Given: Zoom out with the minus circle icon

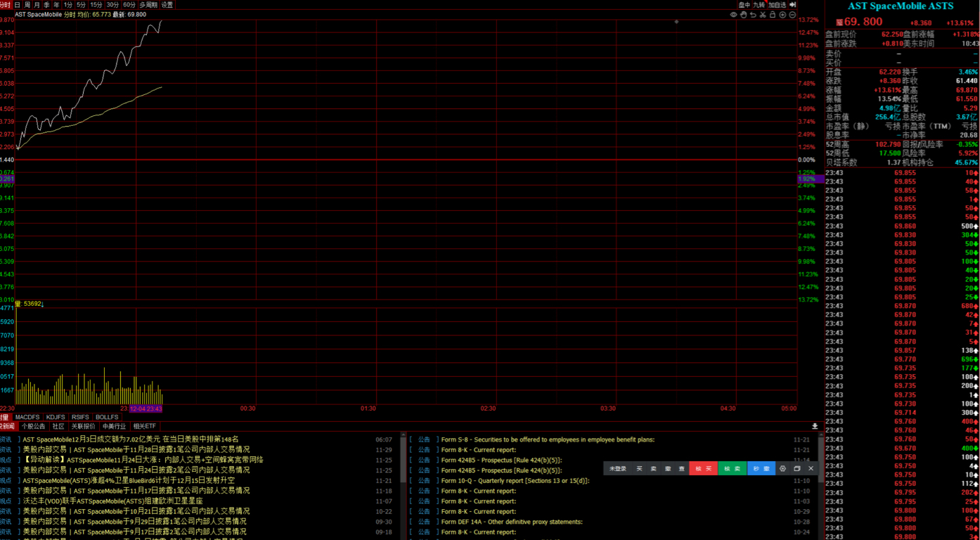Looking at the screenshot, I should coord(792,15).
